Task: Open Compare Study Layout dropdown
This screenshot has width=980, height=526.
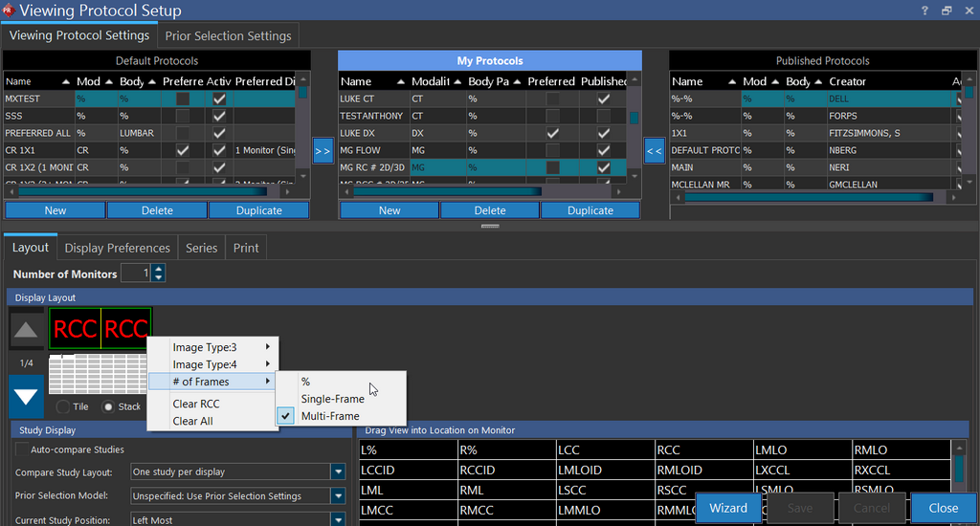Action: tap(338, 471)
